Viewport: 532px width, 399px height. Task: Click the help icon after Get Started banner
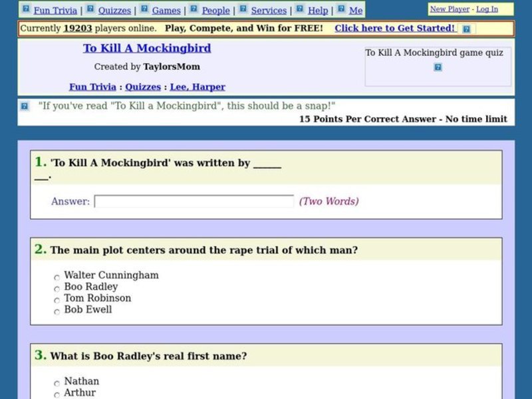(x=466, y=29)
